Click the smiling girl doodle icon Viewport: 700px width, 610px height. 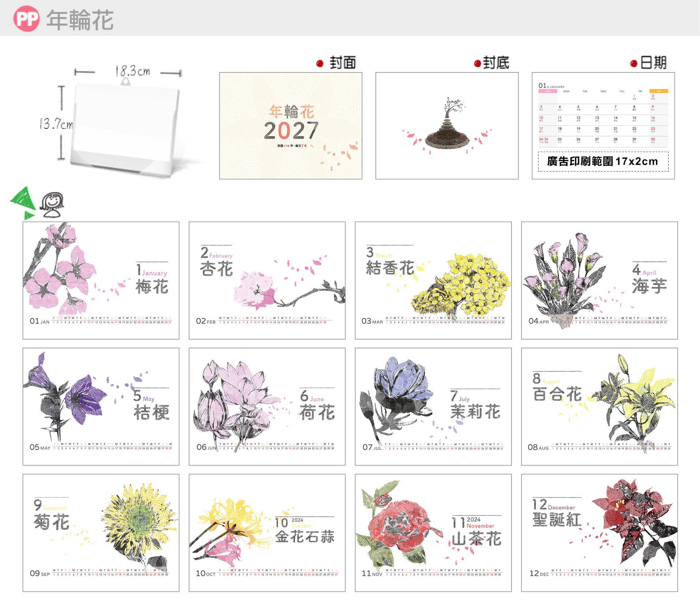point(52,205)
